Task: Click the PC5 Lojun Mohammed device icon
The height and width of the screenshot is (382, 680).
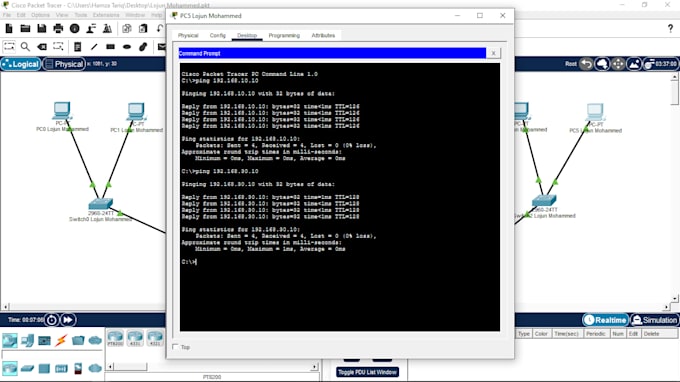Action: coord(595,112)
